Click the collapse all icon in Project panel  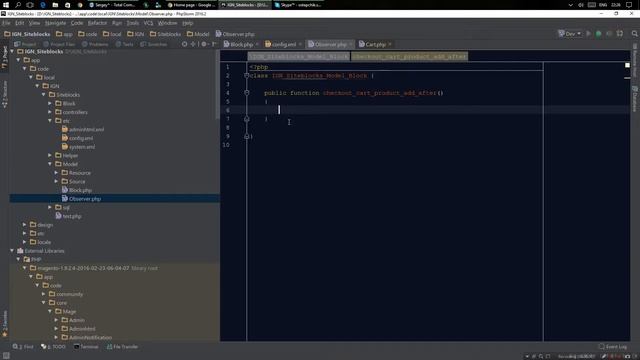(193, 44)
